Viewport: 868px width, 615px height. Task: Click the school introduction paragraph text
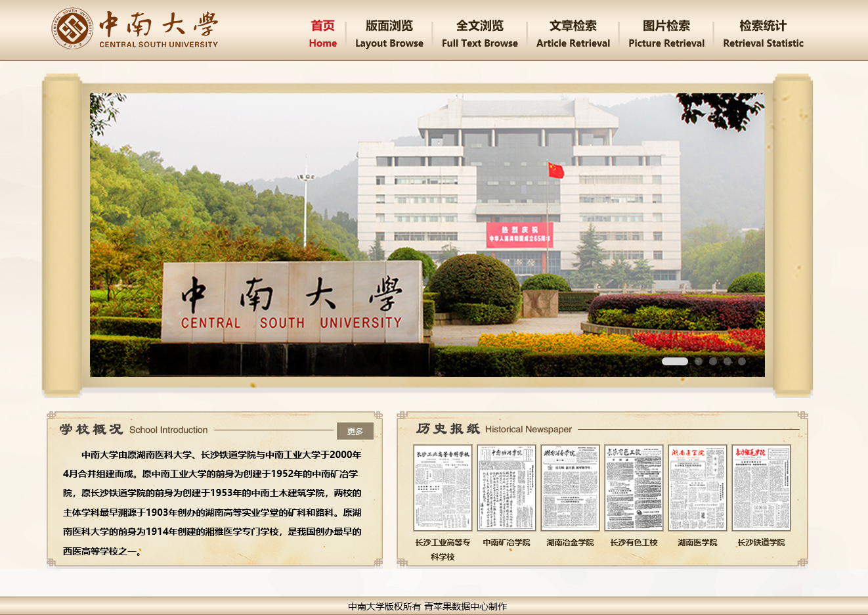pyautogui.click(x=212, y=503)
